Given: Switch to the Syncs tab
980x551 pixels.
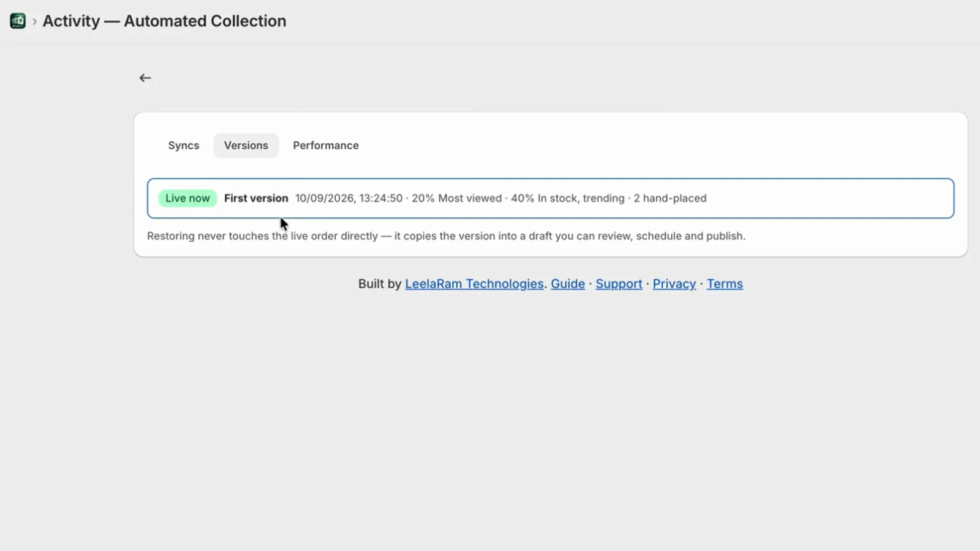Looking at the screenshot, I should pyautogui.click(x=184, y=146).
